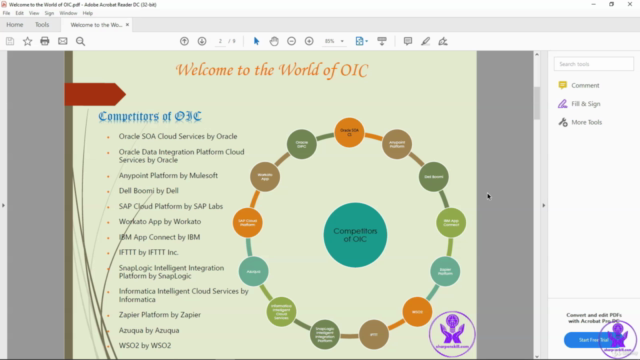This screenshot has width=640, height=360.
Task: Click the Start Free Trial button
Action: 593,340
